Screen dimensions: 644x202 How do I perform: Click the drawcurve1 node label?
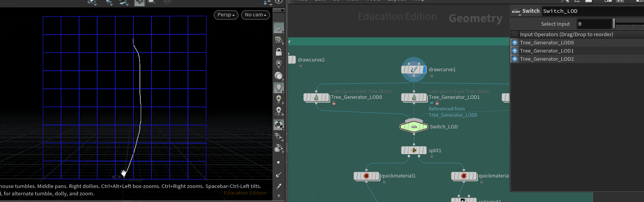442,70
